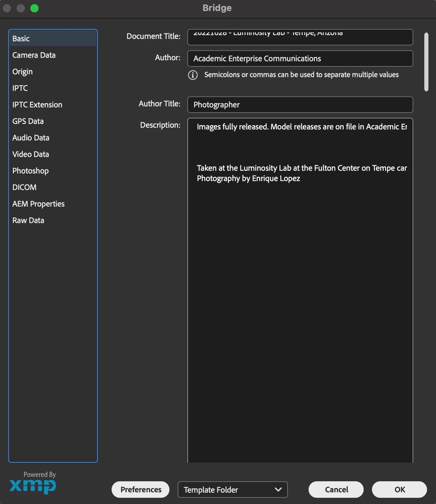Viewport: 436px width, 504px height.
Task: Open the DICOM section
Action: point(53,187)
